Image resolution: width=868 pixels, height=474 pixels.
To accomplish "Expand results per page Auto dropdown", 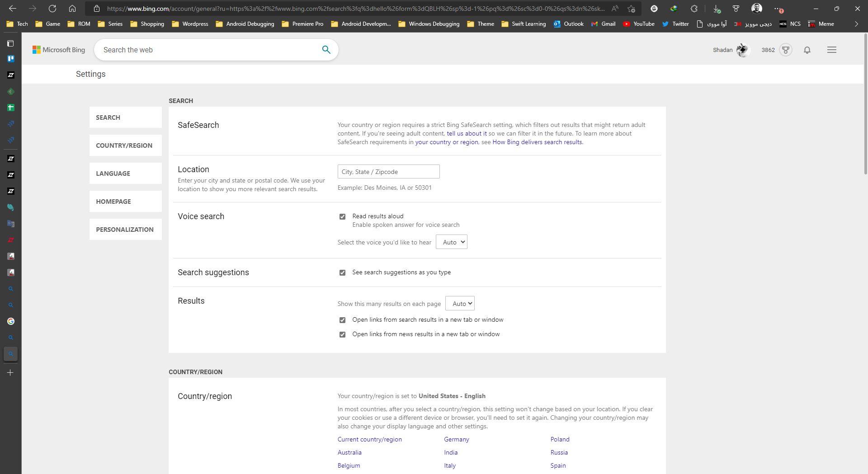I will coord(460,304).
